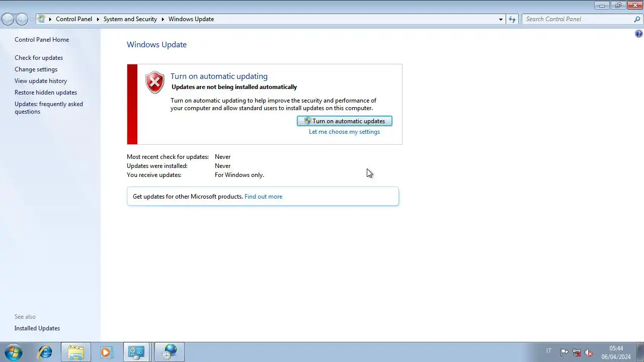
Task: Go to System and Security breadcrumb
Action: (130, 19)
